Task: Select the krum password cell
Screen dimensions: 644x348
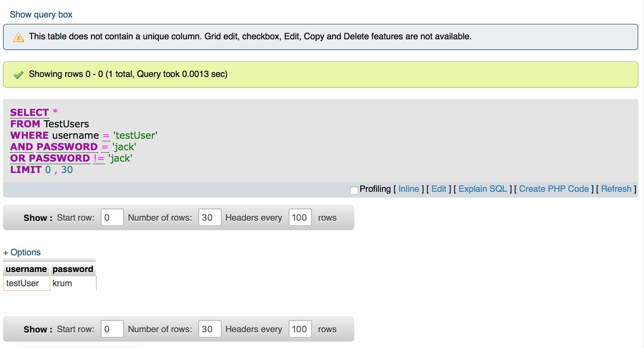Action: [62, 283]
